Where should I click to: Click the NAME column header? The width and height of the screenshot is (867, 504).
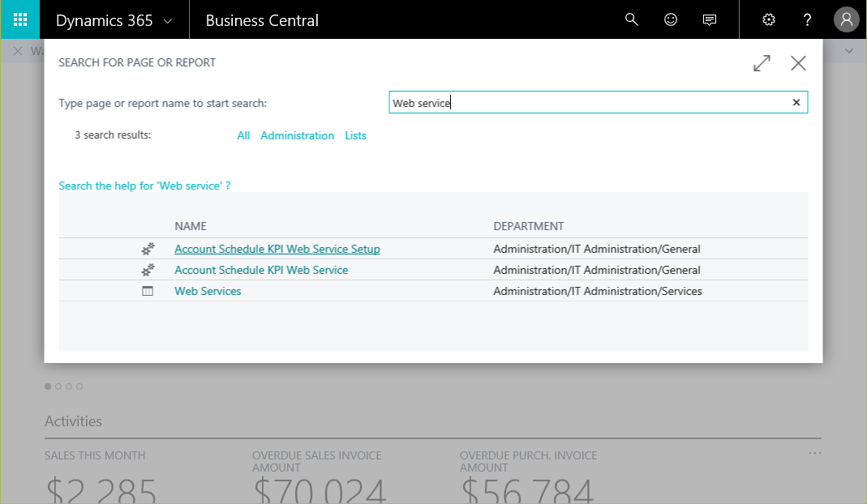pyautogui.click(x=191, y=226)
